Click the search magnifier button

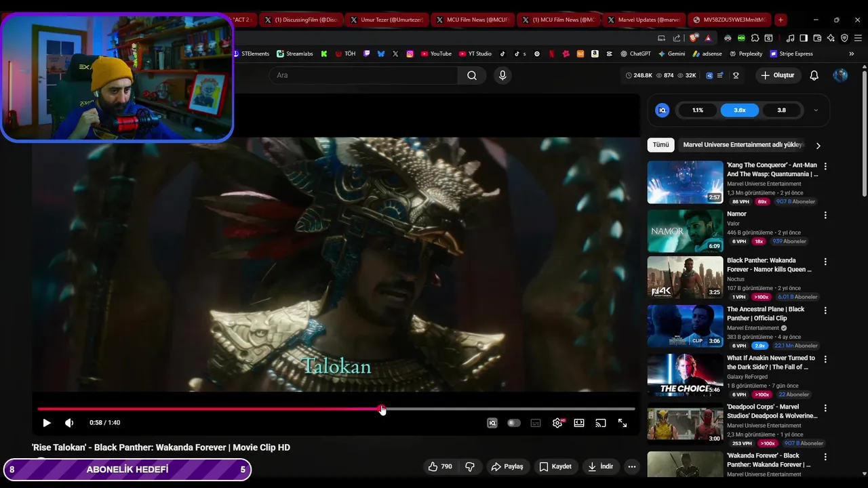472,75
